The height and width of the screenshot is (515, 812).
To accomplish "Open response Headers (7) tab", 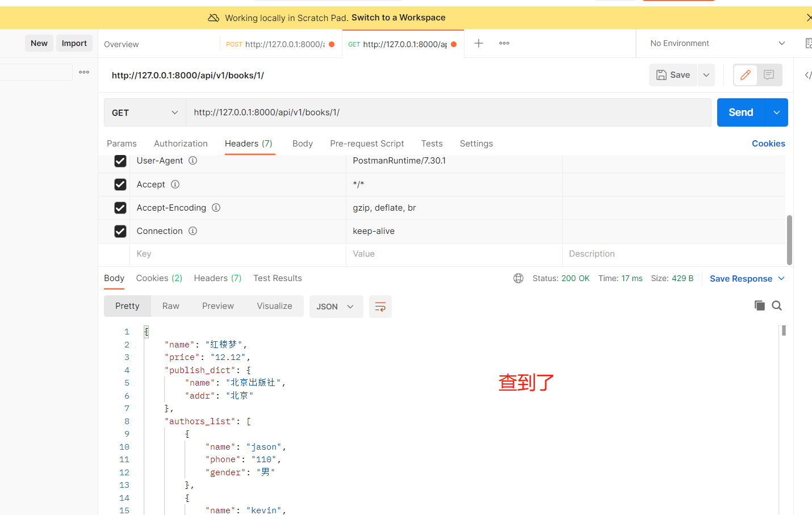I will click(217, 278).
